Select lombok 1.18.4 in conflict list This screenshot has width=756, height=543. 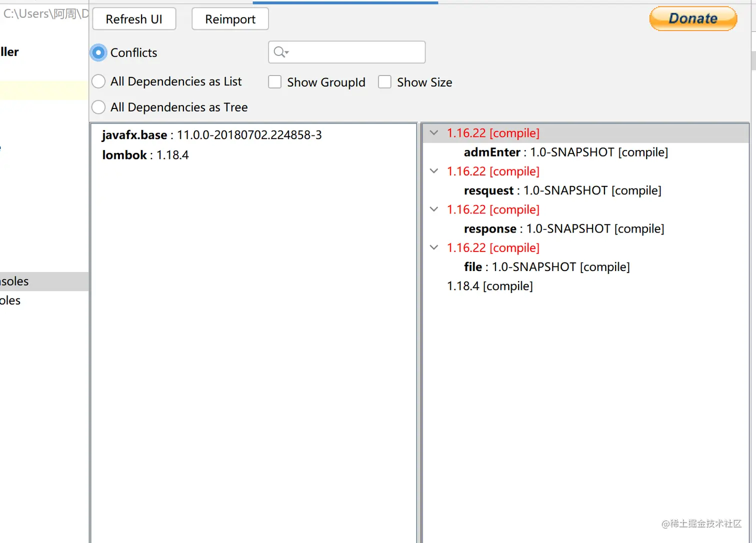tap(145, 155)
